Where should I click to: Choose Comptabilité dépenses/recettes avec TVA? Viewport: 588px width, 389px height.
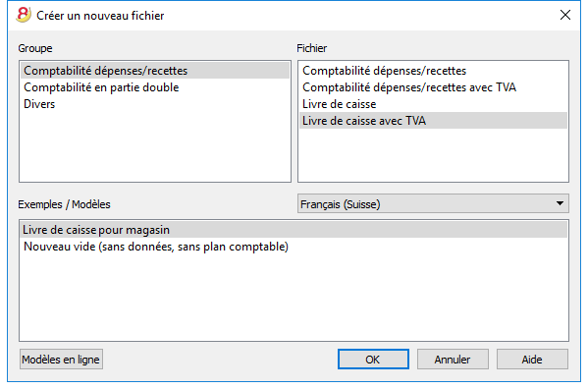click(x=433, y=87)
